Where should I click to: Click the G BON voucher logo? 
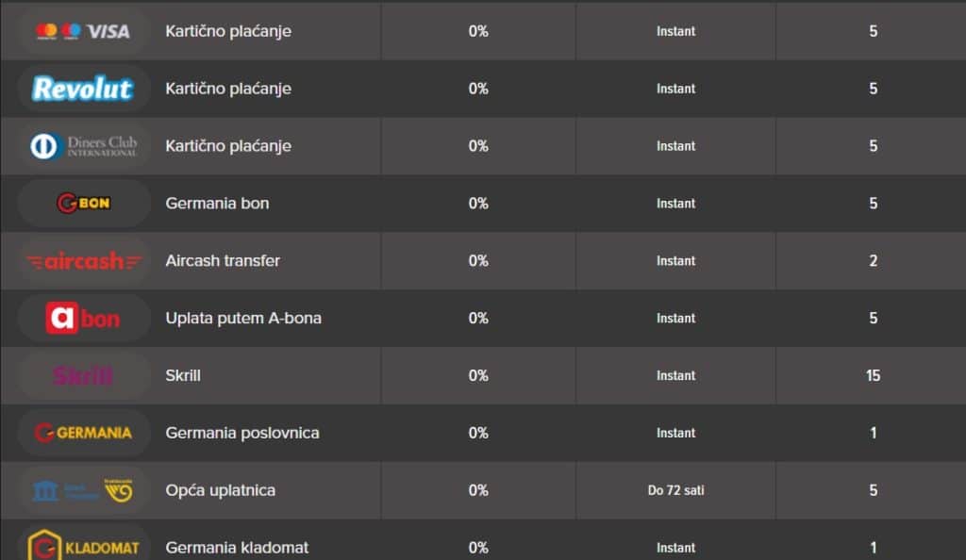click(83, 203)
